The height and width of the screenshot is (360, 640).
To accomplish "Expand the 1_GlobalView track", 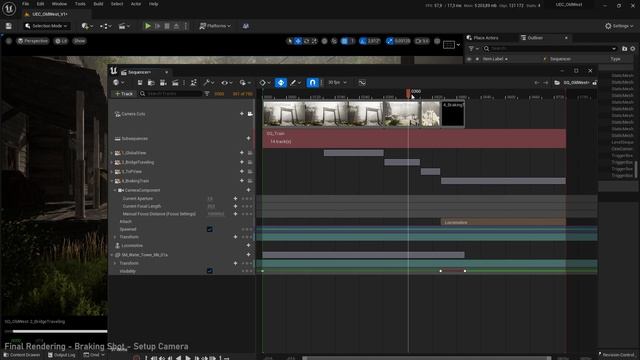I will 112,153.
